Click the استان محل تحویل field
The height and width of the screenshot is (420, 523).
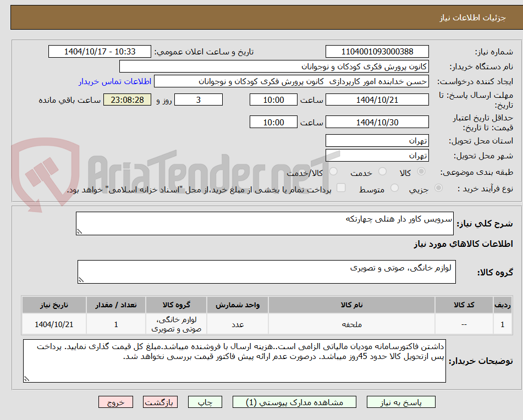coord(377,141)
